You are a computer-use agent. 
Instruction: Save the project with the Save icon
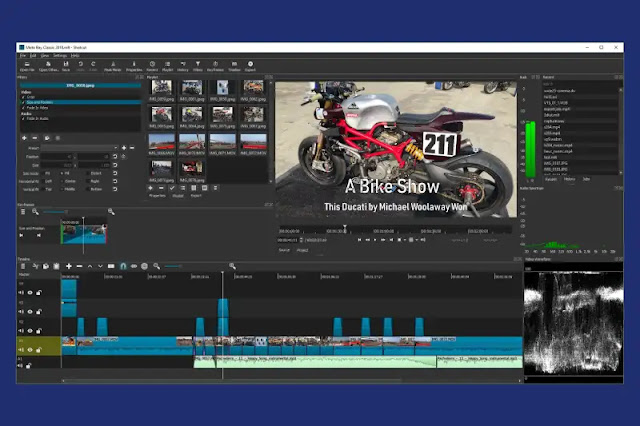coord(66,66)
